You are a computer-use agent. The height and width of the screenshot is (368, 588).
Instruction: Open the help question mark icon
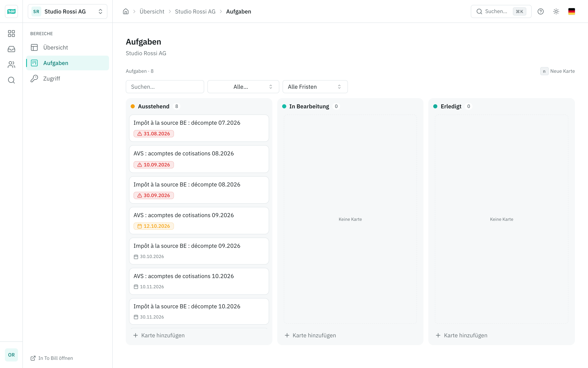tap(540, 11)
